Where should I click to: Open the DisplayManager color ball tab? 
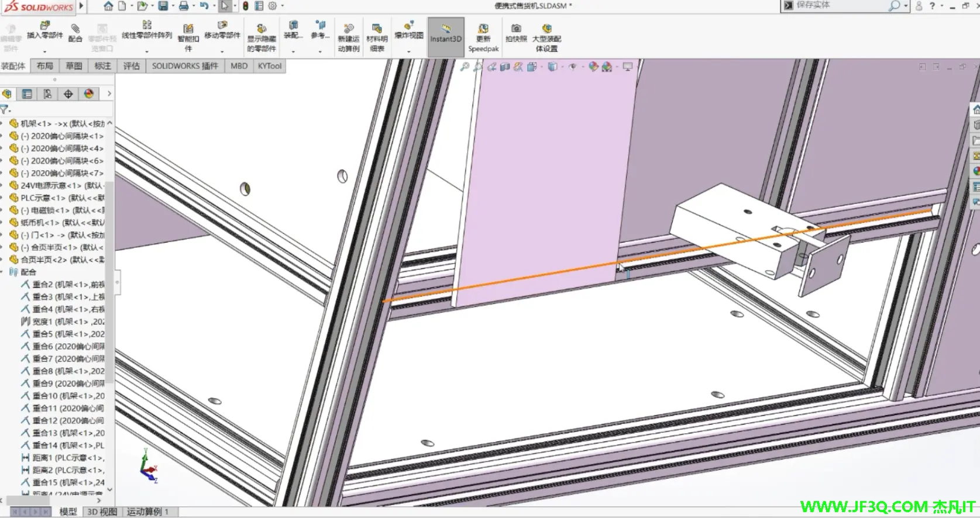pos(89,94)
